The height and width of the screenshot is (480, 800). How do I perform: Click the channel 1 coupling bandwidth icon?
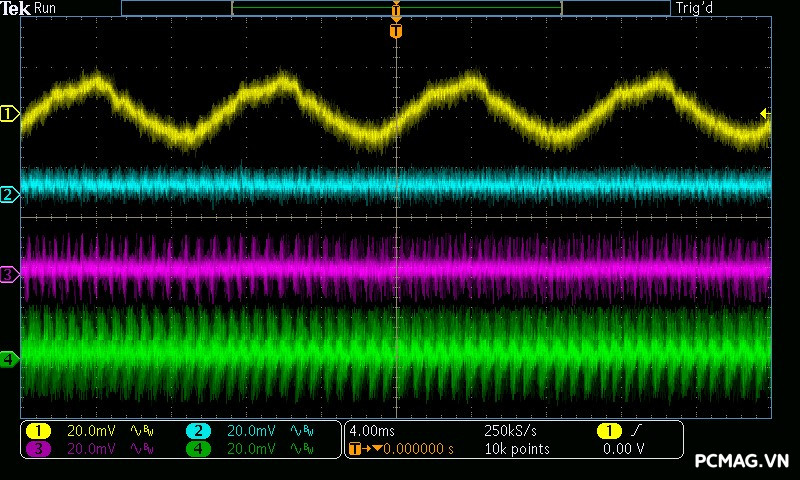click(139, 431)
